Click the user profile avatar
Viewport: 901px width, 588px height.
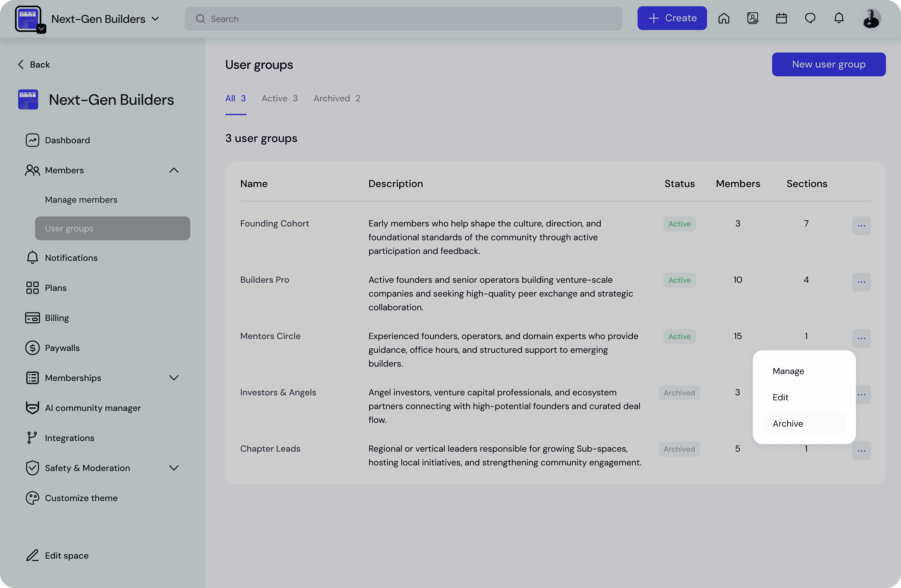pos(871,18)
